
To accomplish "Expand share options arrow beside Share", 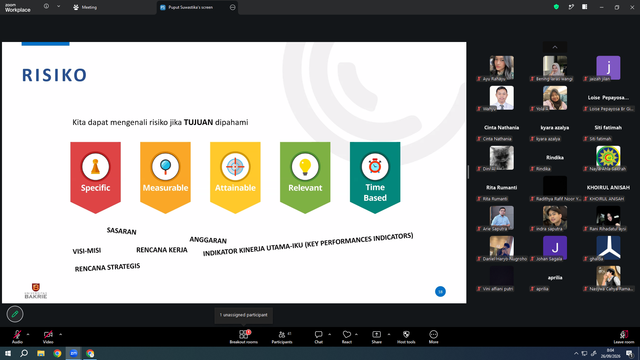I will [389, 334].
